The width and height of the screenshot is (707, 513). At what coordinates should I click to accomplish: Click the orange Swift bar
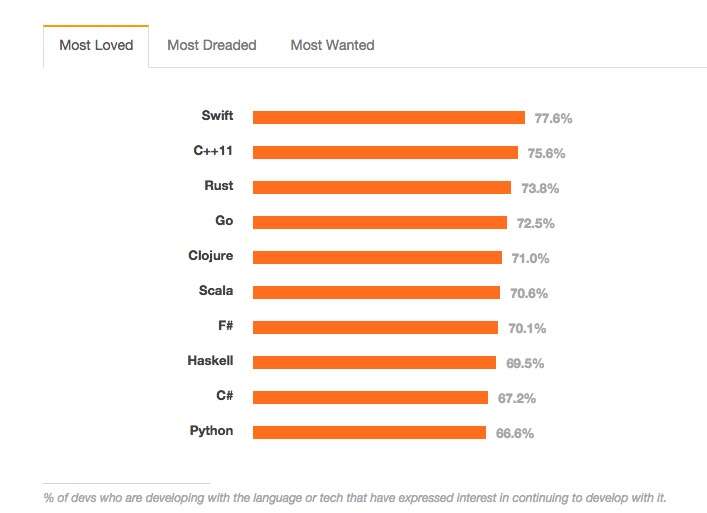389,117
